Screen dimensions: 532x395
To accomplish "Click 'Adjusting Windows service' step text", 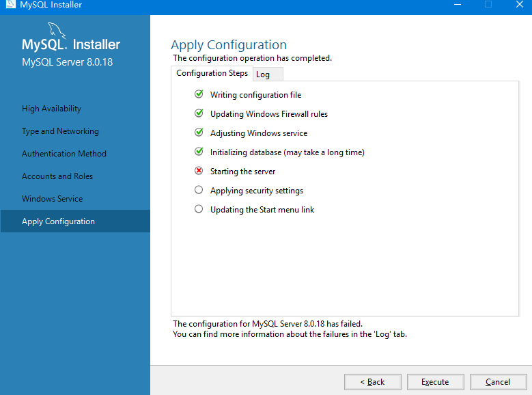I will click(259, 133).
